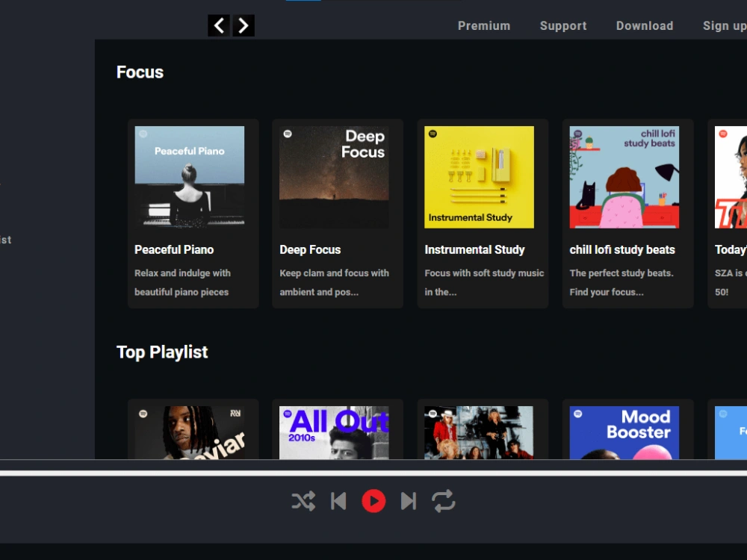The width and height of the screenshot is (747, 560).
Task: Click 'Keep clam and focus with' description
Action: pyautogui.click(x=334, y=273)
